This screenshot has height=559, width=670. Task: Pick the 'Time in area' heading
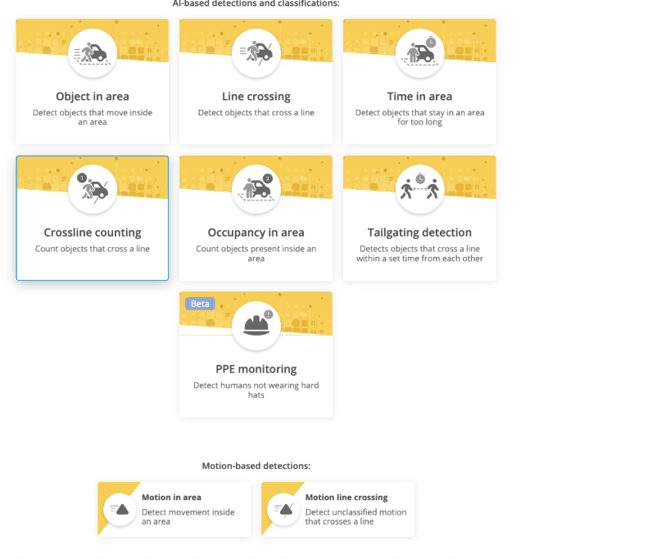pos(420,97)
